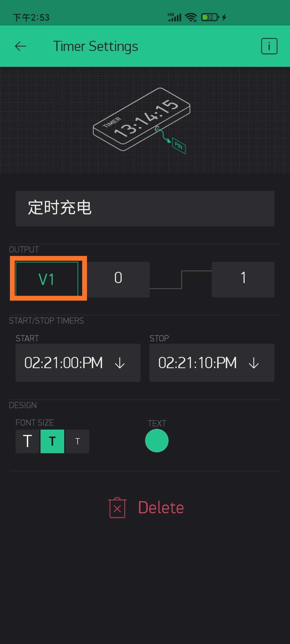Select the large font size T
The width and height of the screenshot is (290, 644).
(27, 441)
